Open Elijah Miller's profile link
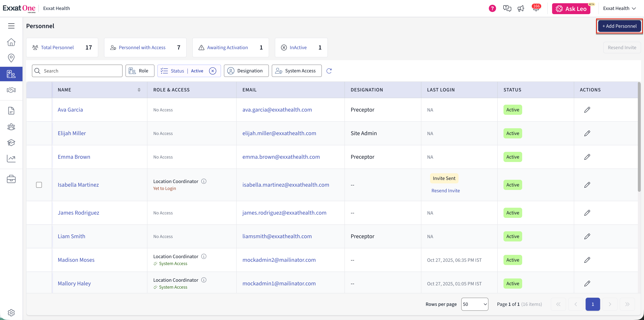Image resolution: width=644 pixels, height=320 pixels. point(72,133)
